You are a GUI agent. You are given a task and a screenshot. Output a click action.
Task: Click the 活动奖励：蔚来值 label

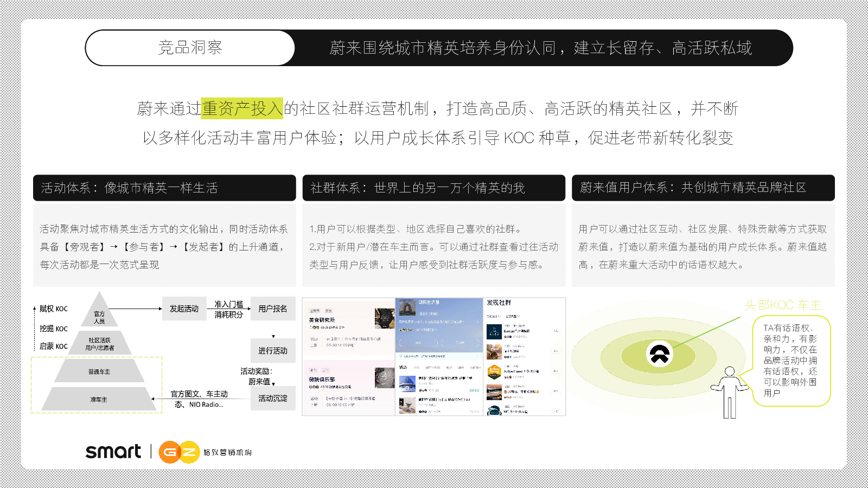[x=257, y=376]
